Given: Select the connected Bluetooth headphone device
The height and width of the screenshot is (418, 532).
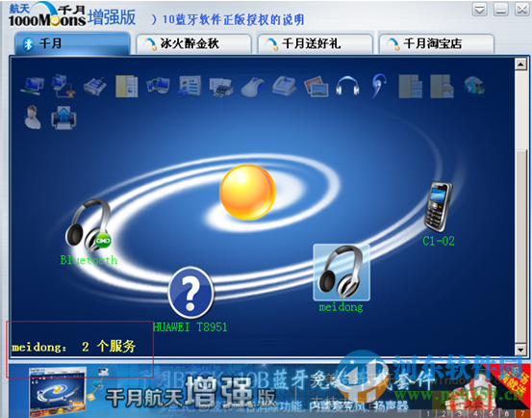Looking at the screenshot, I should tap(89, 225).
